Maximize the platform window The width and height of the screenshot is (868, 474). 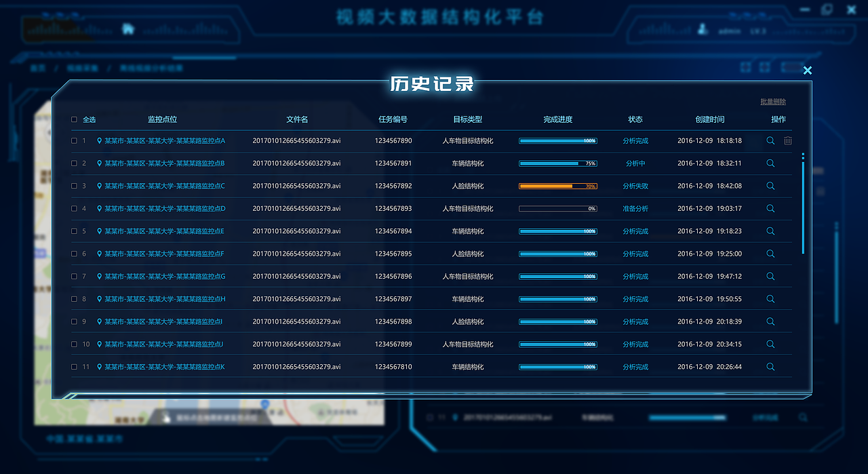(827, 9)
